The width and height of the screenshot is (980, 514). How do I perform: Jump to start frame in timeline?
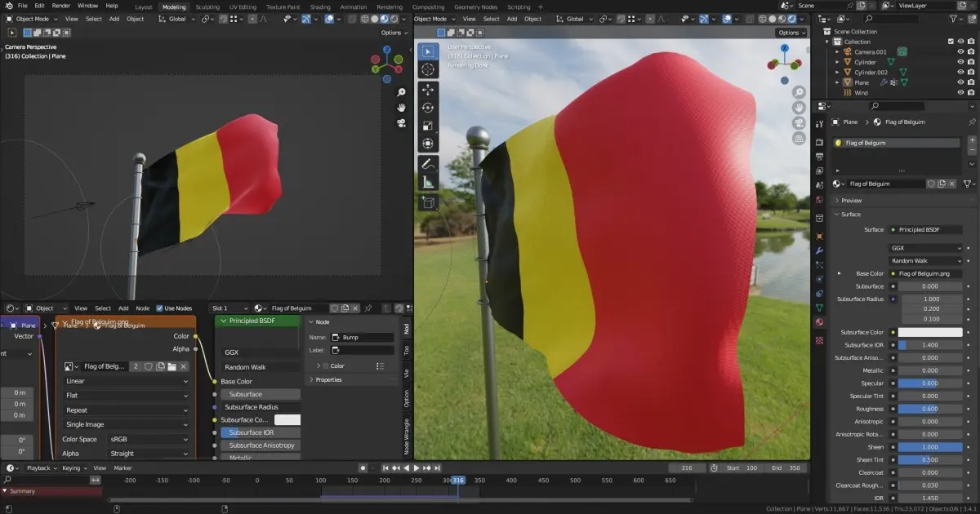[385, 468]
